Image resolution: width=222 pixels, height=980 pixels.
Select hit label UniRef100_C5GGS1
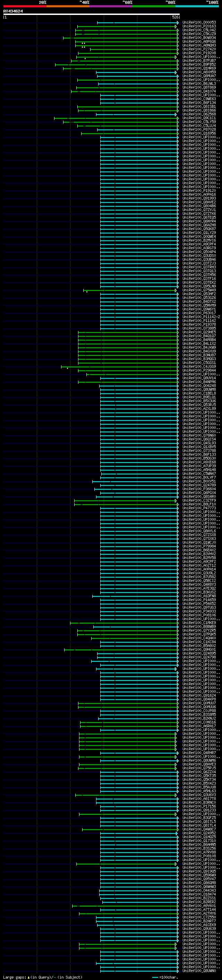tap(199, 363)
